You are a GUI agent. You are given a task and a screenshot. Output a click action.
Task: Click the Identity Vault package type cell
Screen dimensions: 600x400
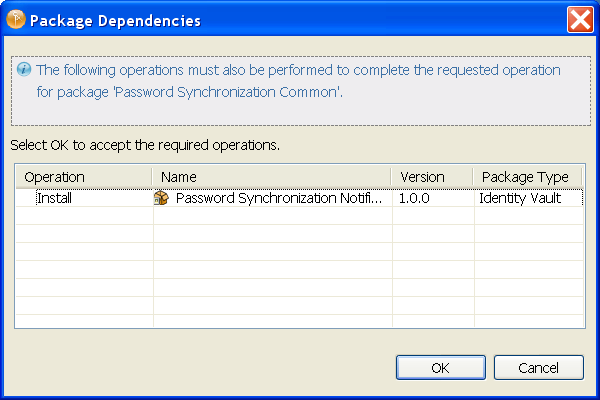click(520, 198)
